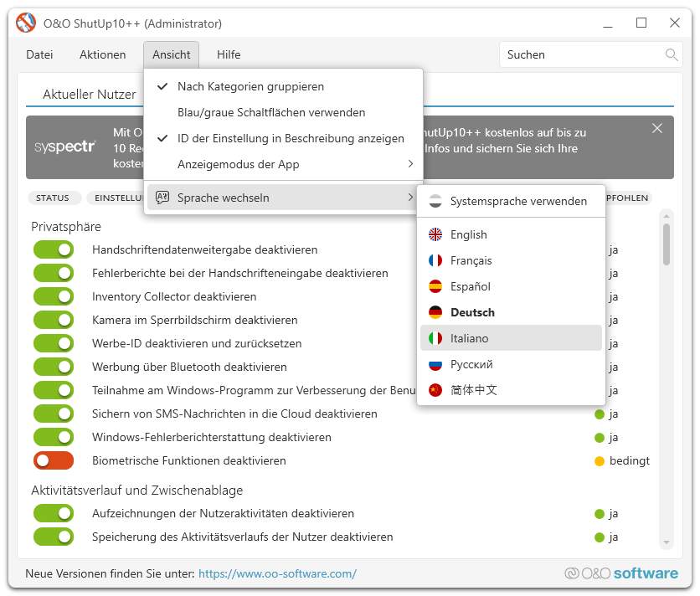The height and width of the screenshot is (596, 700).
Task: Open the Hilfe menu
Action: (x=228, y=55)
